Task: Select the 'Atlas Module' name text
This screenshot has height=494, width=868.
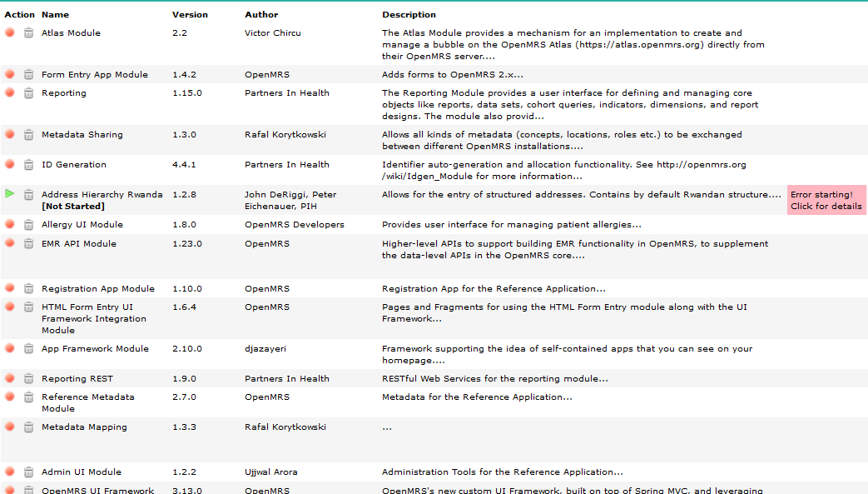Action: tap(71, 32)
